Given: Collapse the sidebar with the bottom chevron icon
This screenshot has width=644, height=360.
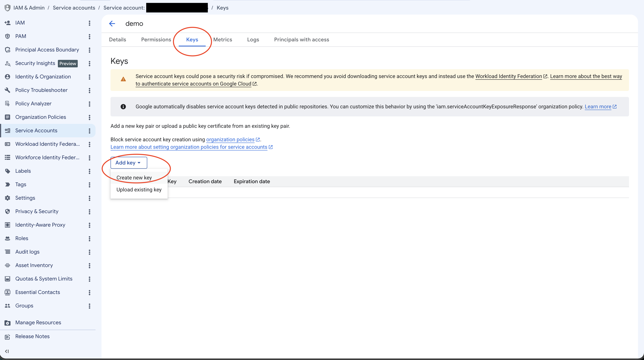Looking at the screenshot, I should pos(7,351).
